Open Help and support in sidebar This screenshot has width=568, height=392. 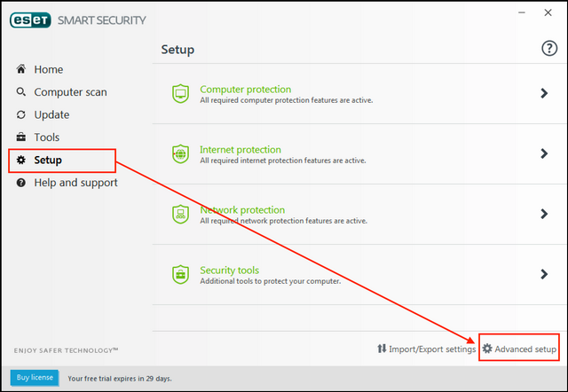75,183
